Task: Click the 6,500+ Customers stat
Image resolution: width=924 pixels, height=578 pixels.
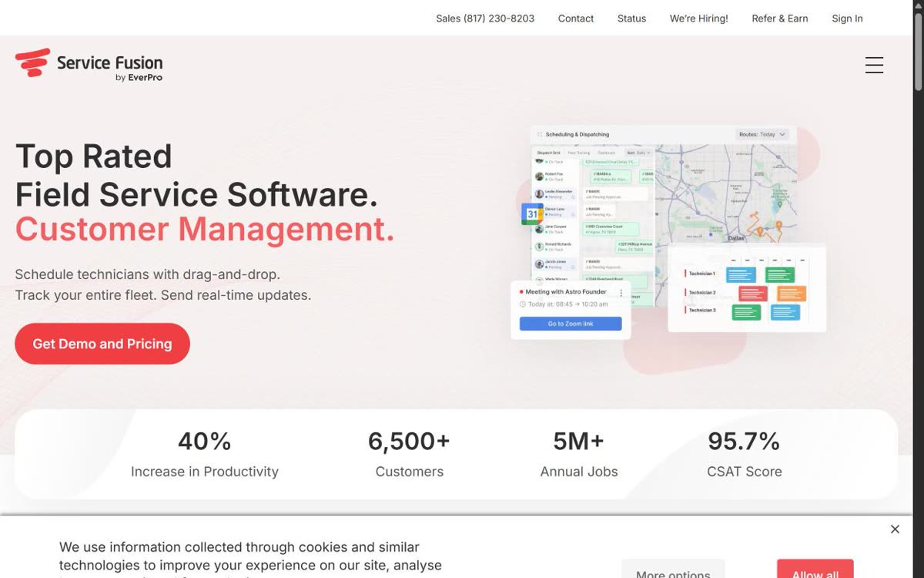Action: click(409, 455)
